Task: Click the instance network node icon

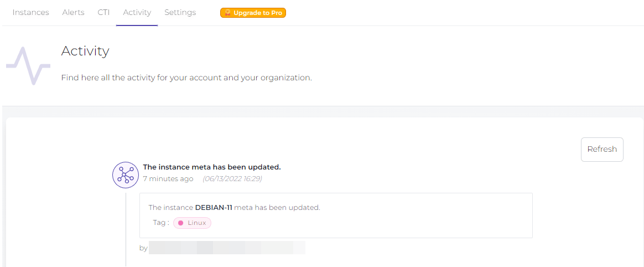Action: pyautogui.click(x=126, y=175)
